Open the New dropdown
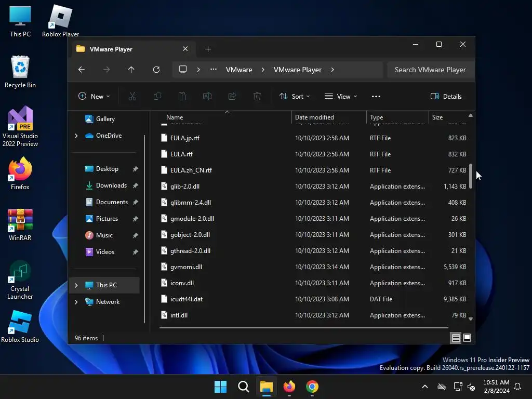 94,96
